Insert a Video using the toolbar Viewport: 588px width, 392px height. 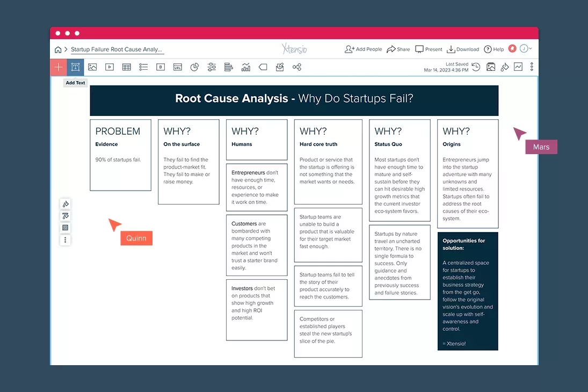point(110,67)
